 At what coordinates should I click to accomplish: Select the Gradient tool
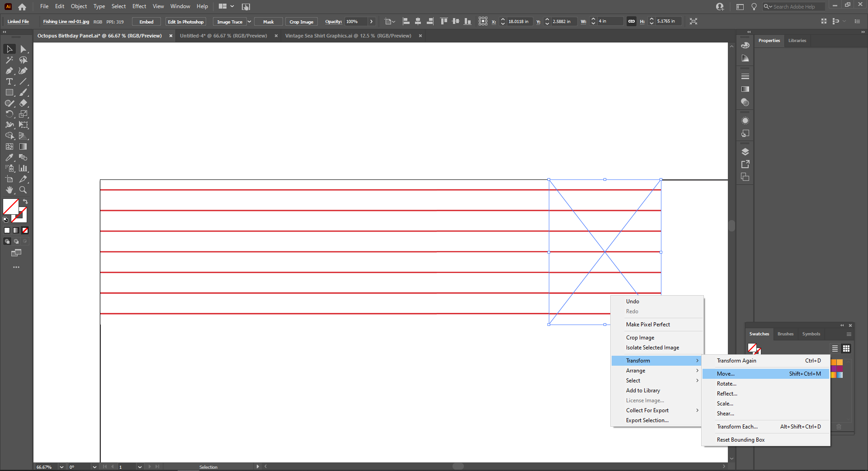click(24, 146)
